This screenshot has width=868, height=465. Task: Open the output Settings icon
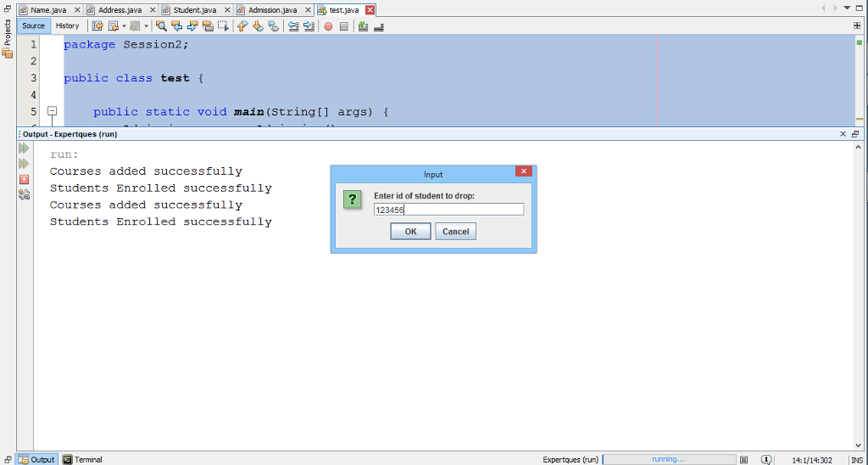click(x=24, y=194)
